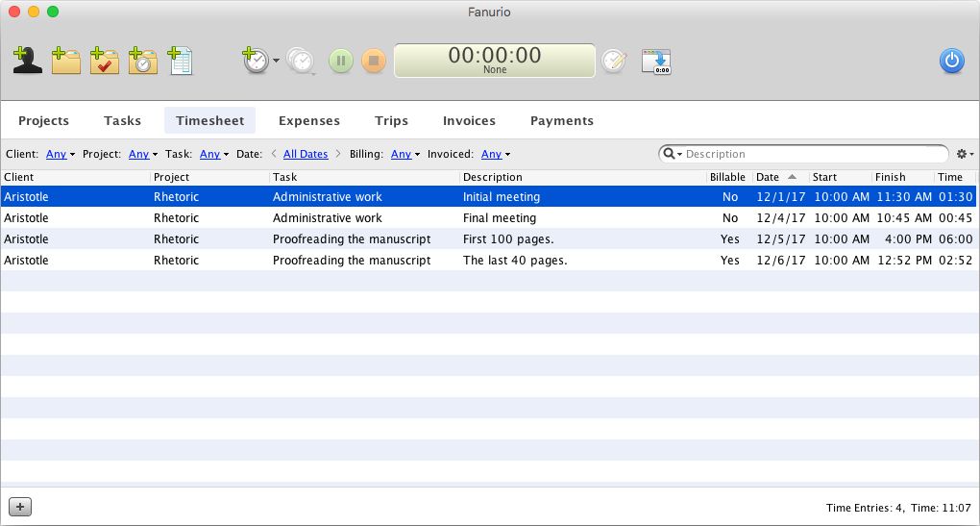
Task: Add a new time entry folder icon
Action: click(x=143, y=61)
